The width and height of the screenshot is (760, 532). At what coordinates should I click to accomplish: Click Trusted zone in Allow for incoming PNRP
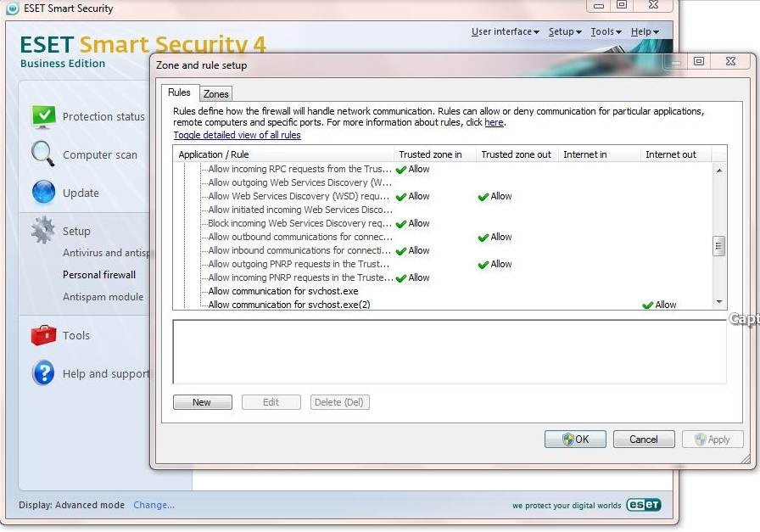click(x=413, y=278)
